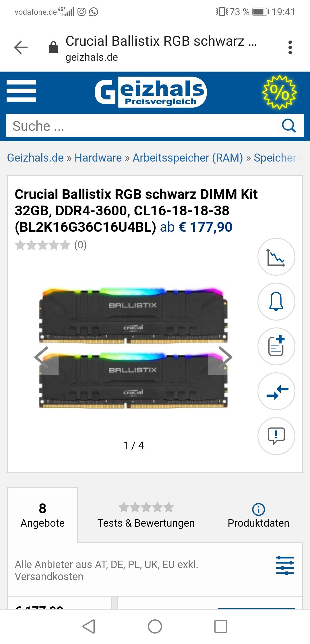Screen dimensions: 310x644
Task: Focus the Suche search field
Action: [141, 126]
